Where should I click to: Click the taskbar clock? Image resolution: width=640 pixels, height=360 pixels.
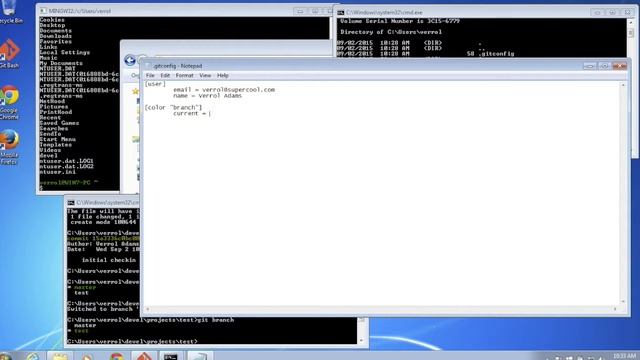pyautogui.click(x=624, y=357)
